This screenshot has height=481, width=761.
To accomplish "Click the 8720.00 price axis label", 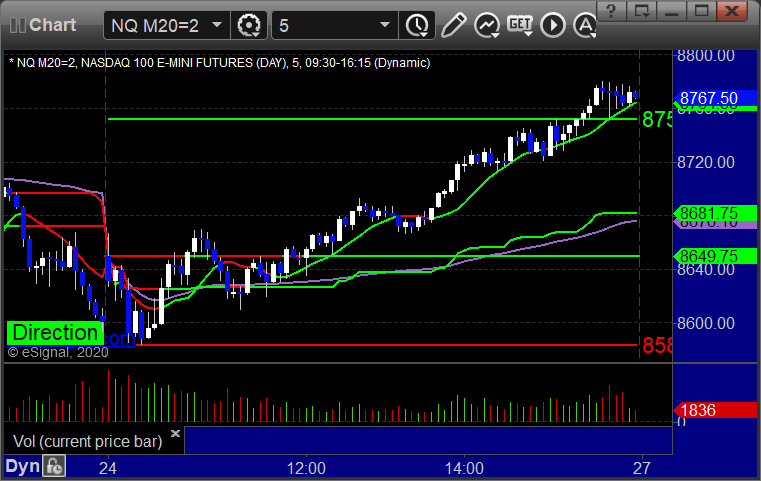I will 706,162.
